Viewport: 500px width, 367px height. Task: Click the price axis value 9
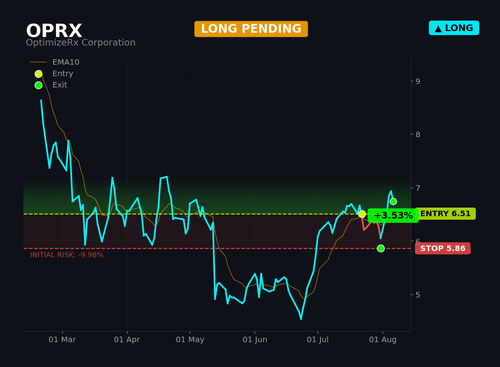tap(418, 81)
